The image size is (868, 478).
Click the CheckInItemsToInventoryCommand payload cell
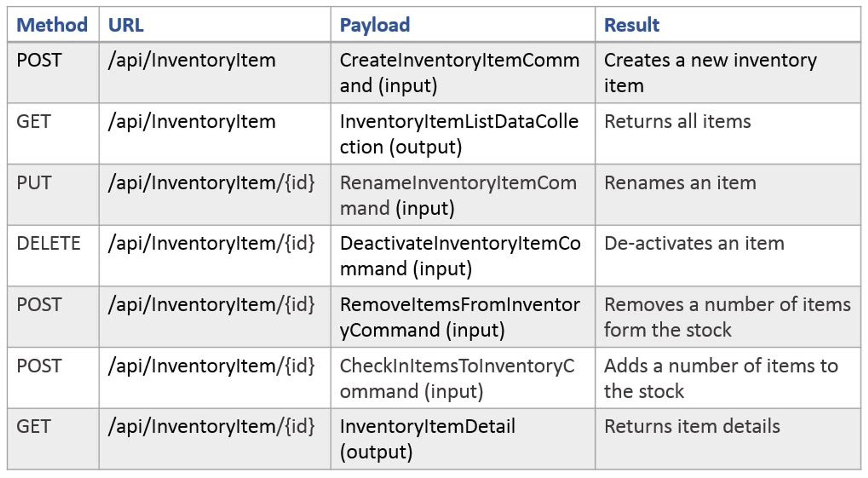point(457,378)
